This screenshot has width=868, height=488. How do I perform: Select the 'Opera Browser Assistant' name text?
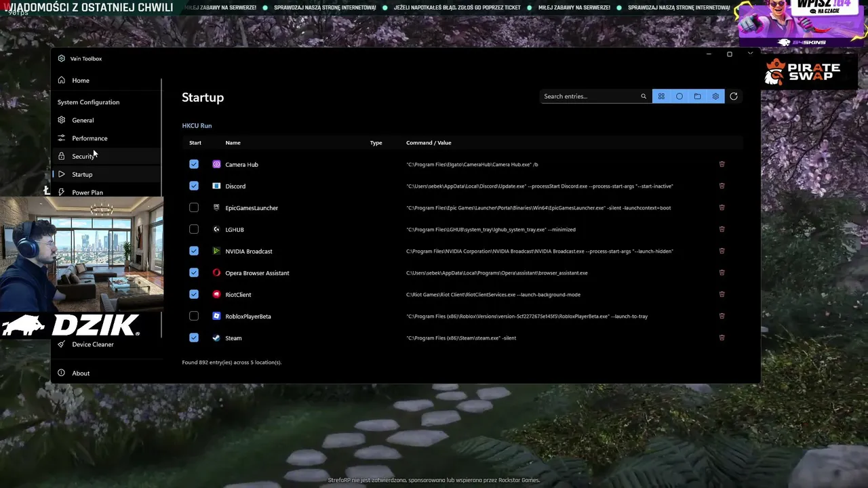coord(257,273)
